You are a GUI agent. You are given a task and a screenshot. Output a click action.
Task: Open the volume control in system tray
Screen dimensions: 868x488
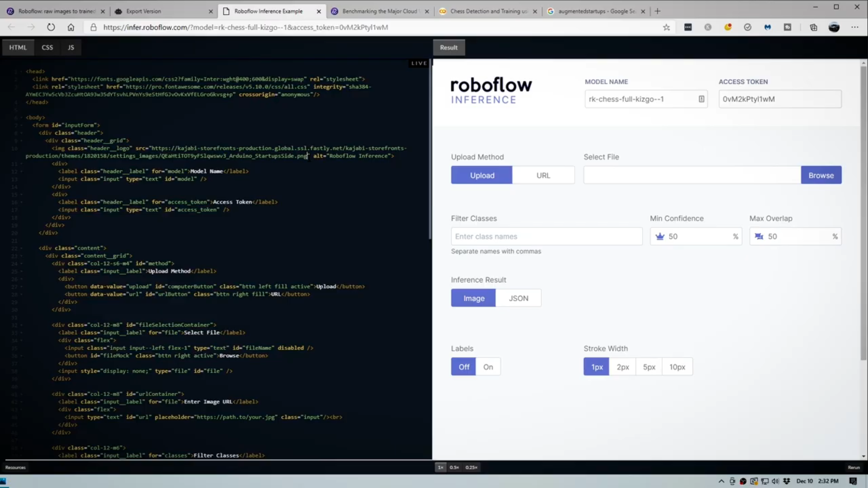click(776, 481)
